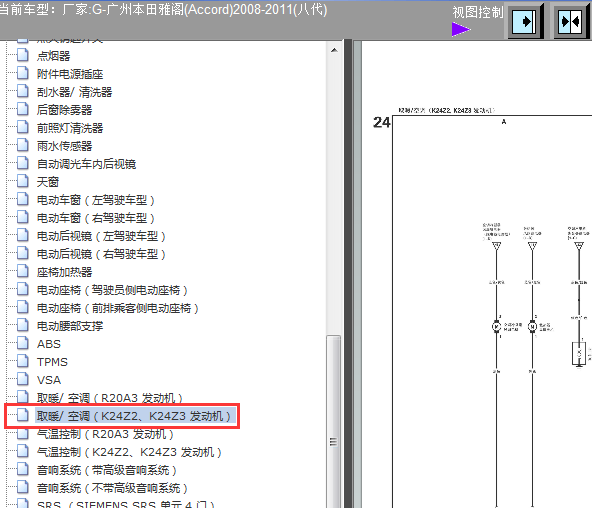Image resolution: width=592 pixels, height=508 pixels.
Task: Open the 座椅加热器 diagram
Action: pos(64,272)
